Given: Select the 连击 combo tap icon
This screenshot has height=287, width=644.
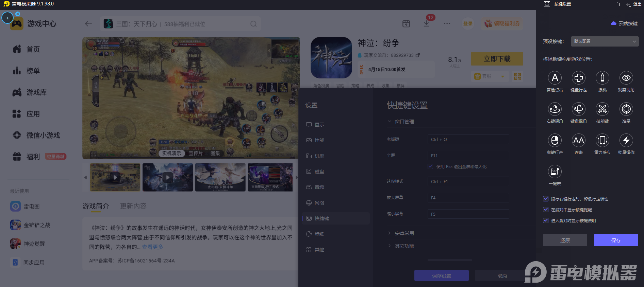Looking at the screenshot, I should (x=579, y=140).
